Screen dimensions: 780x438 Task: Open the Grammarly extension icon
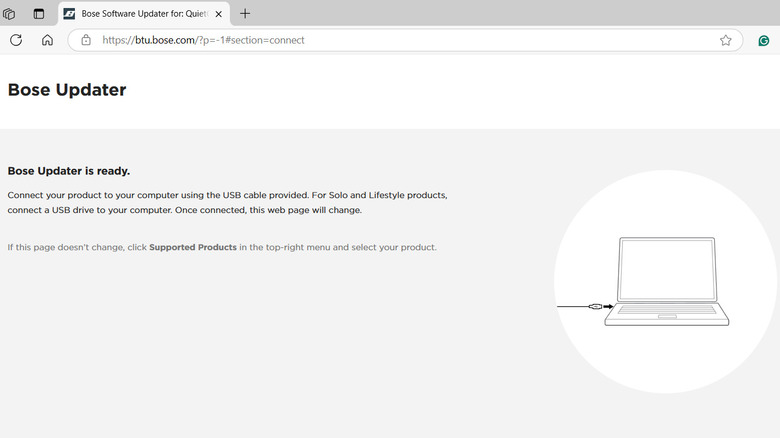764,41
